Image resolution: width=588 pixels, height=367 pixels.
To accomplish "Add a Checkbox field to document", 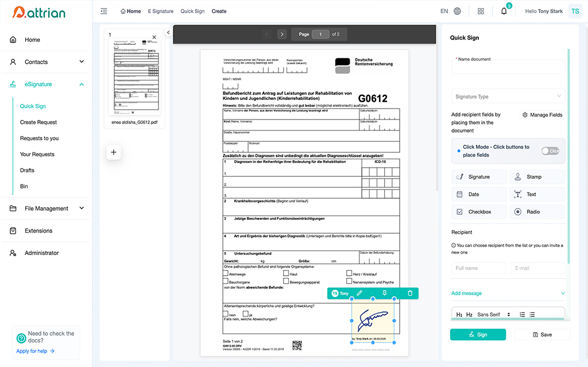I will tap(479, 212).
